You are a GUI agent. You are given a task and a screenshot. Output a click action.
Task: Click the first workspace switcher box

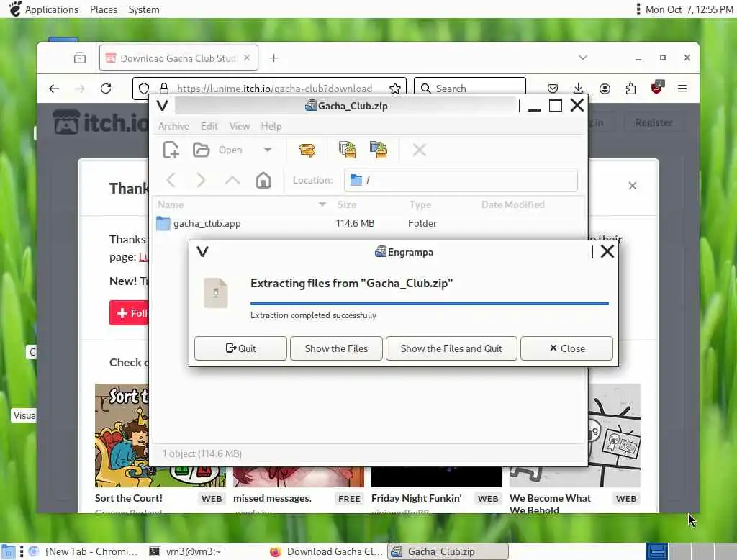point(656,551)
